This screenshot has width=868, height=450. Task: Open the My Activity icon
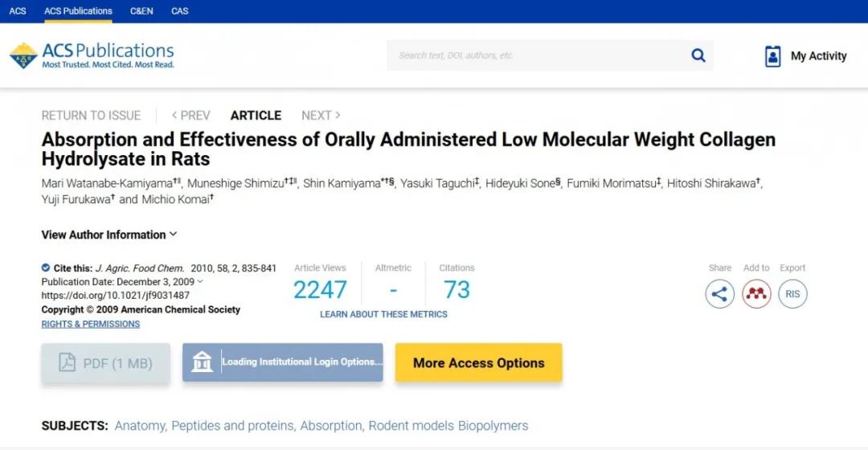coord(772,56)
